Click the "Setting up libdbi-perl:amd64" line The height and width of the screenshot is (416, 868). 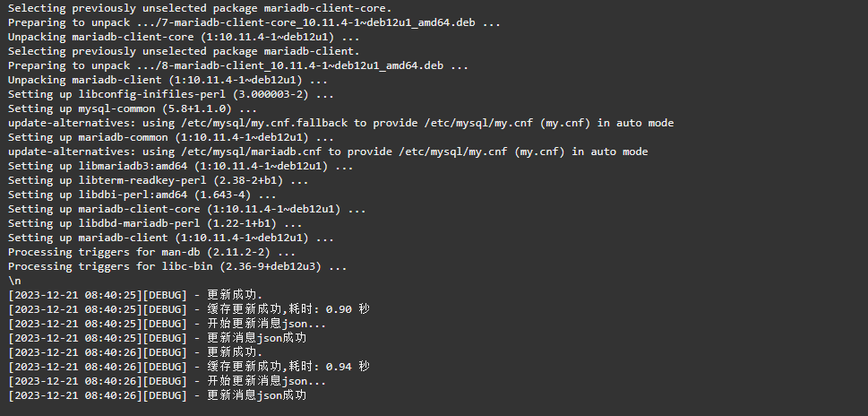[142, 195]
